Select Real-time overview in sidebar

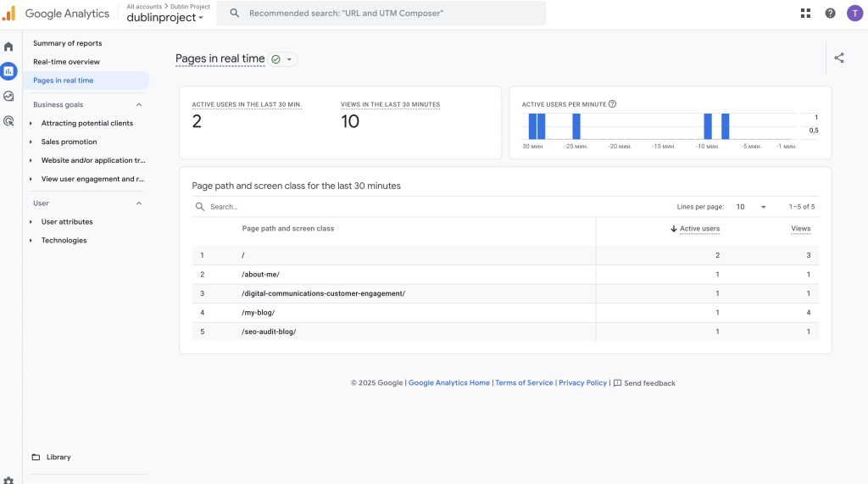[x=66, y=62]
